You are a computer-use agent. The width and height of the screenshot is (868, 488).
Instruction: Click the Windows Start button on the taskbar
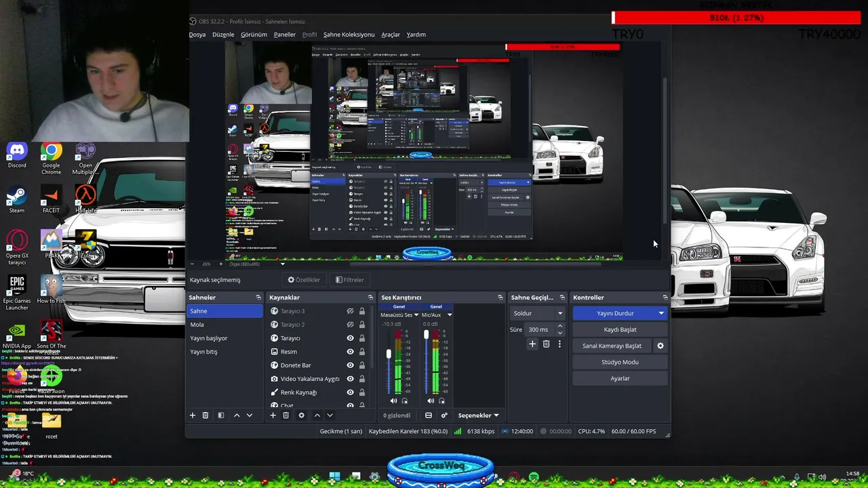coord(334,477)
